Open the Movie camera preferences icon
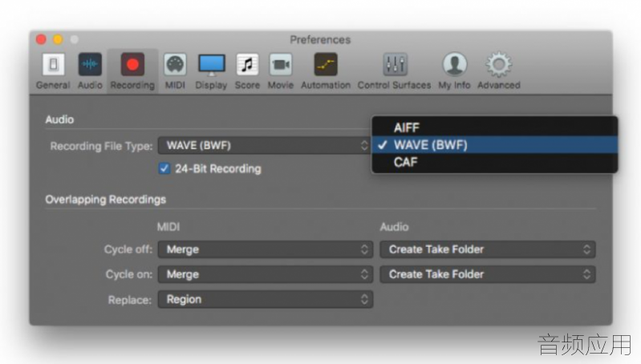 point(281,65)
